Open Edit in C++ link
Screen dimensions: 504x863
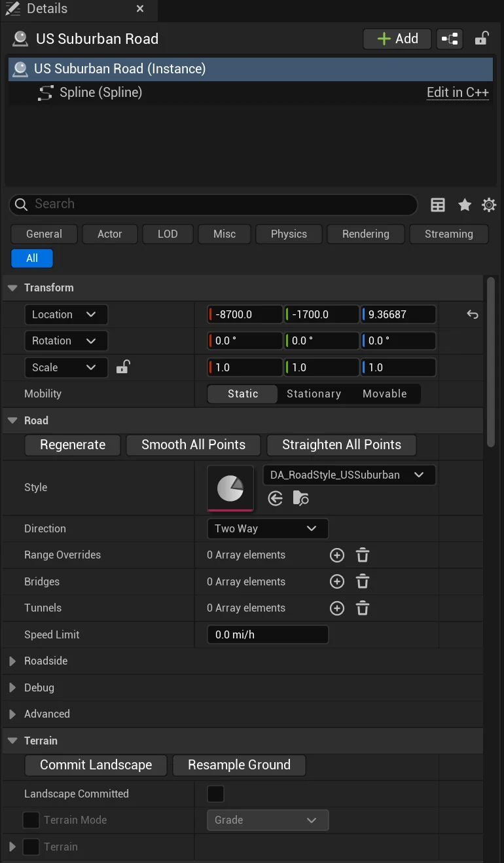pos(458,92)
